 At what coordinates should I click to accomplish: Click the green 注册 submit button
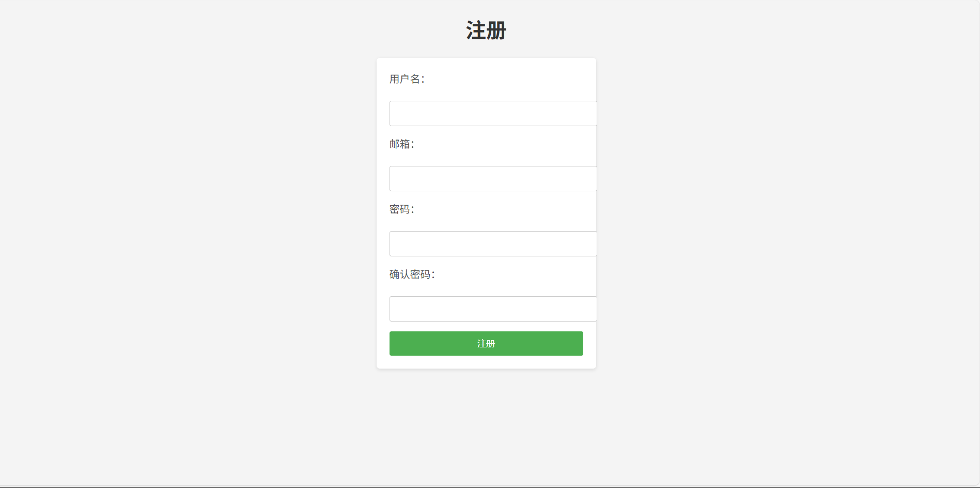[486, 343]
